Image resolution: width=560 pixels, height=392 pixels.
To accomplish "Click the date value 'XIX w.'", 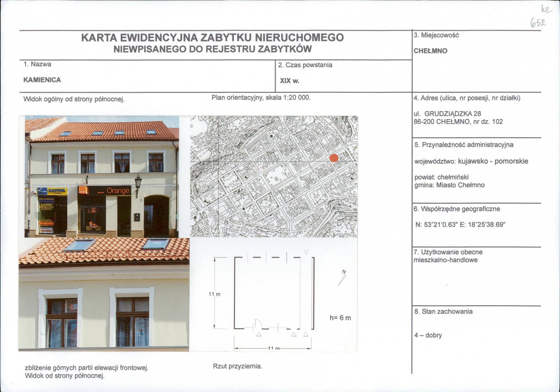I will click(290, 81).
